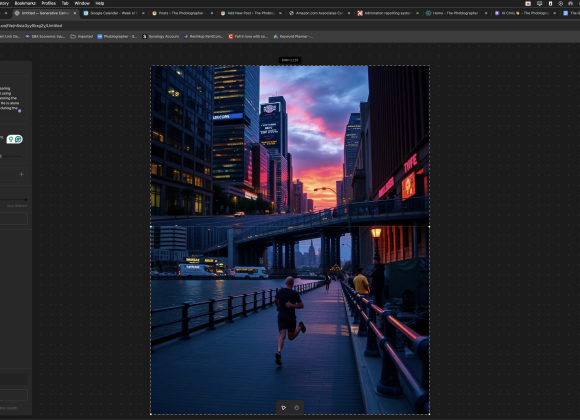Open the Keyword Planner bookmark
Viewport: 580px width, 420px height.
point(293,36)
